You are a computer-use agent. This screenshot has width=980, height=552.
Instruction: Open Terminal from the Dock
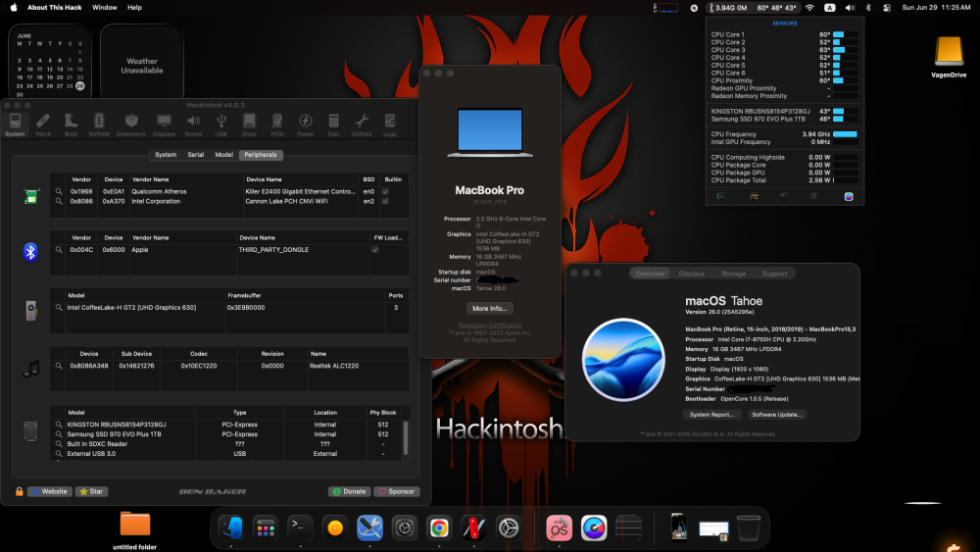coord(300,527)
